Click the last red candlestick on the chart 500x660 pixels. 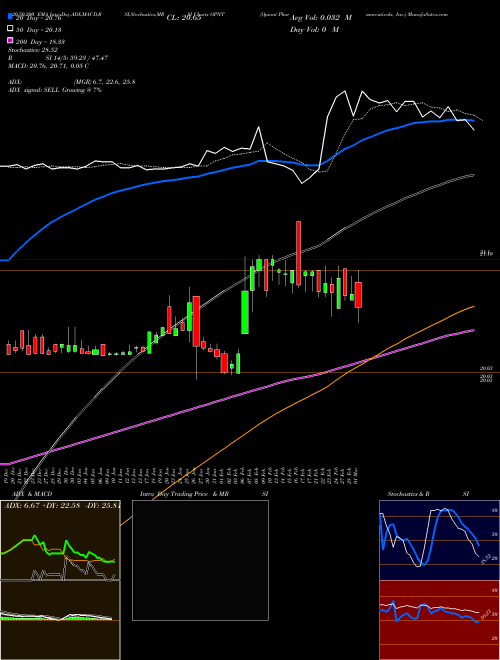(358, 295)
